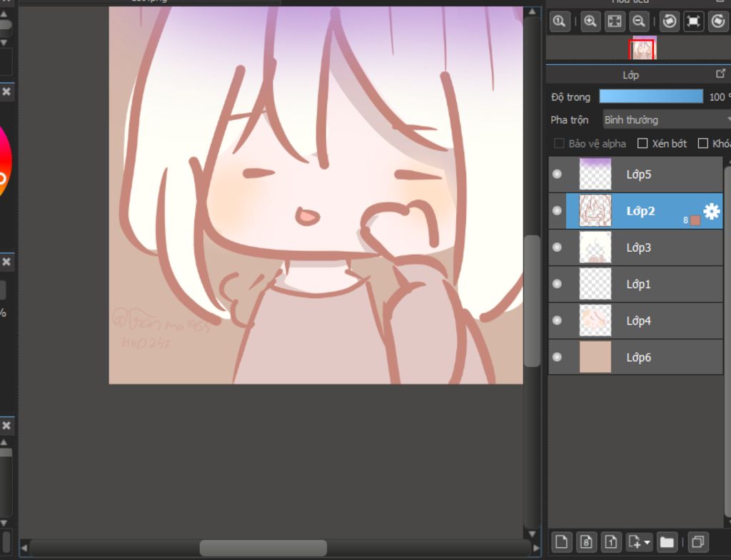This screenshot has width=731, height=560.
Task: Add a new layer folder
Action: (x=667, y=542)
